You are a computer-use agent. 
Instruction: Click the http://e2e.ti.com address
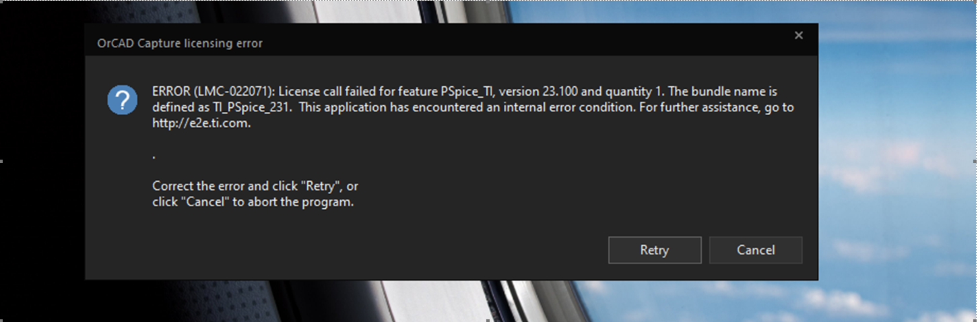coord(201,123)
